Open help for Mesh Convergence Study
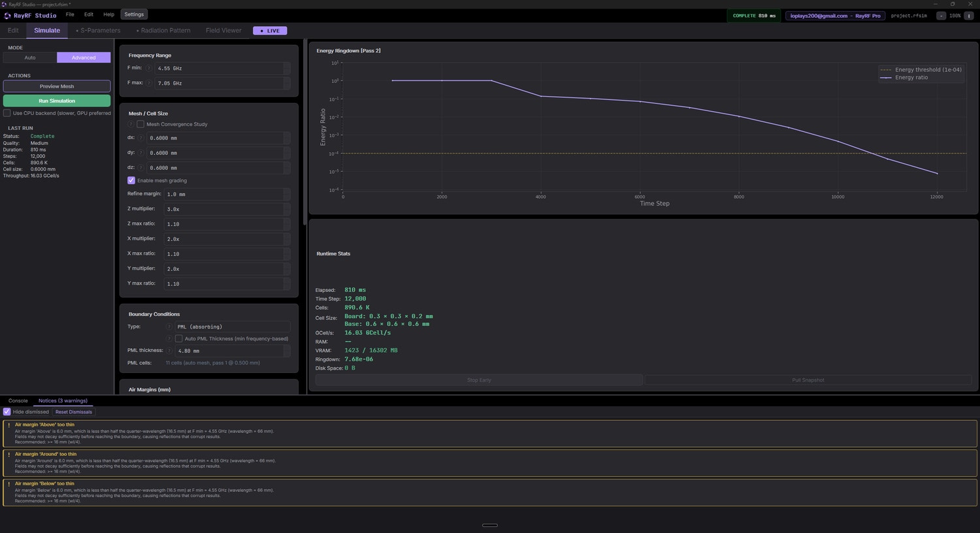 [131, 124]
